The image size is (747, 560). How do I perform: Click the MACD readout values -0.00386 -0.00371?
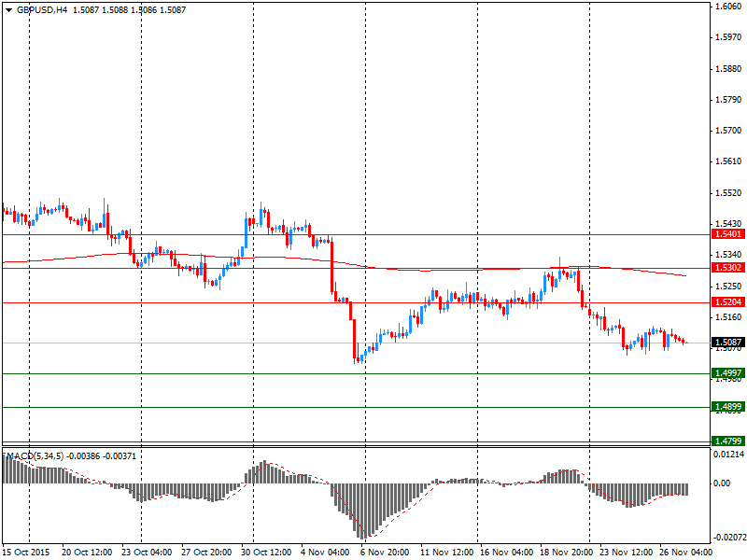coord(102,456)
